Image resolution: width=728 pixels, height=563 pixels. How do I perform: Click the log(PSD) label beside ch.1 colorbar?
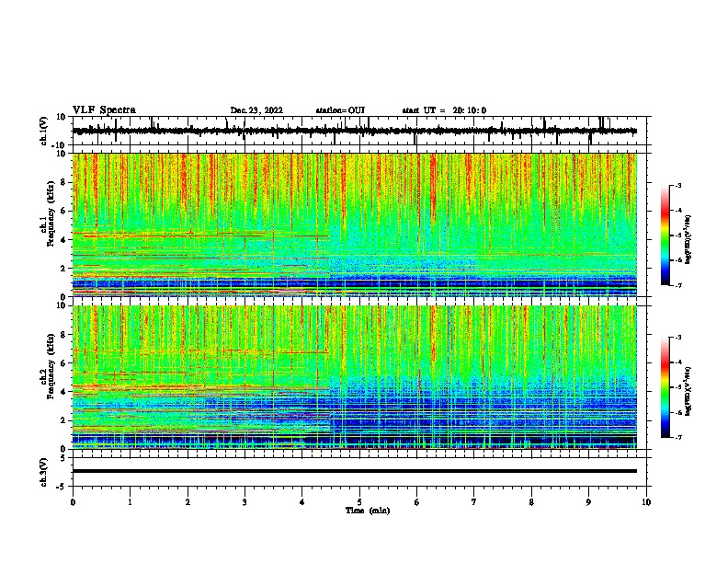pos(688,239)
